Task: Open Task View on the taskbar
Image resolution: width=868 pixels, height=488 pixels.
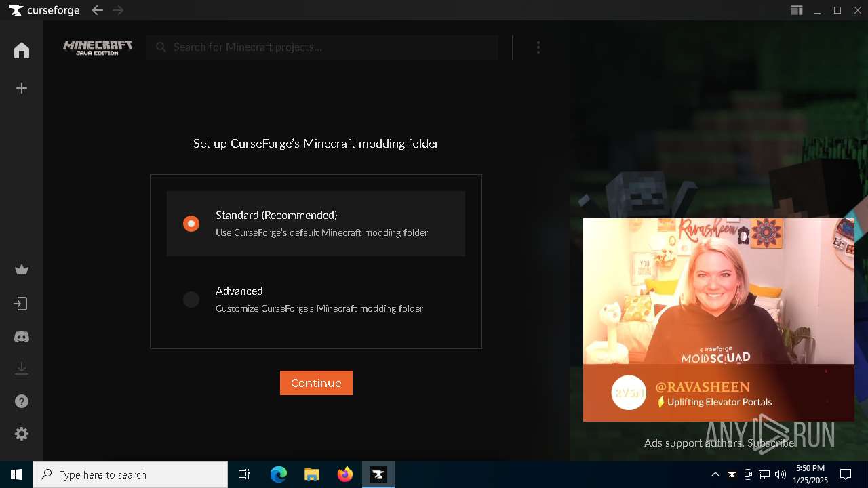Action: [x=244, y=474]
